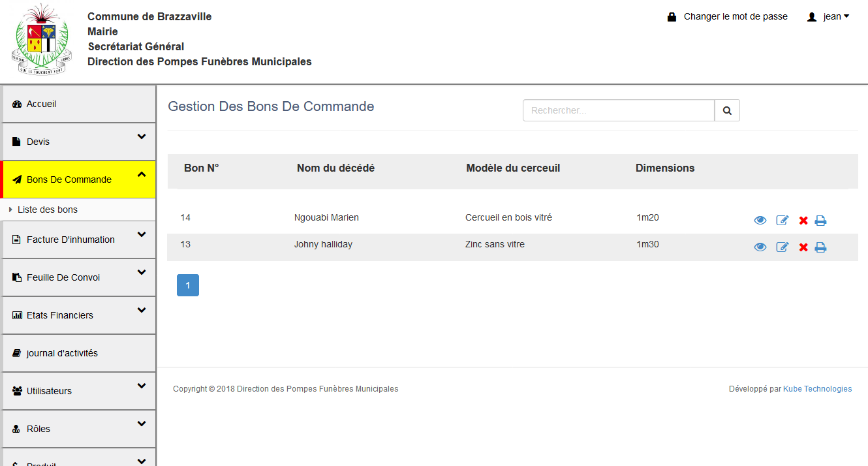Viewport: 868px width, 466px height.
Task: Select Liste des bons submenu item
Action: click(x=48, y=210)
